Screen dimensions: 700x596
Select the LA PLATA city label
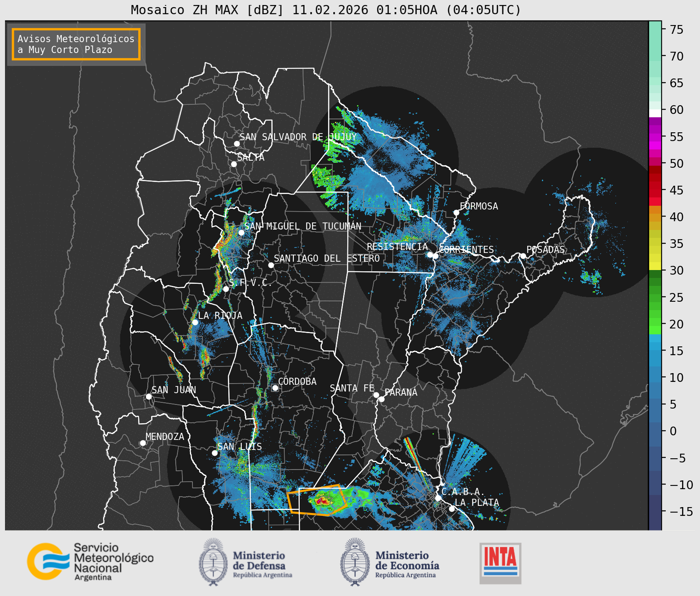477,503
